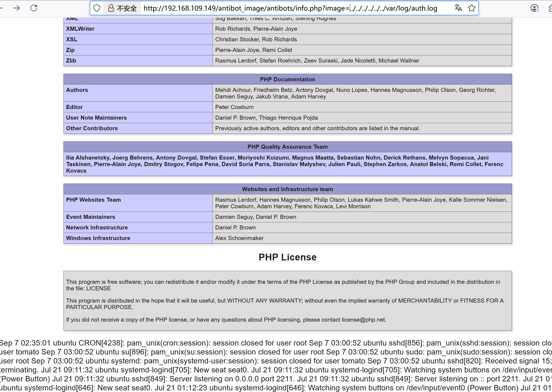Click the Pierre-Alain Joye, Remi Collet cell
552x392 pixels.
(362, 50)
